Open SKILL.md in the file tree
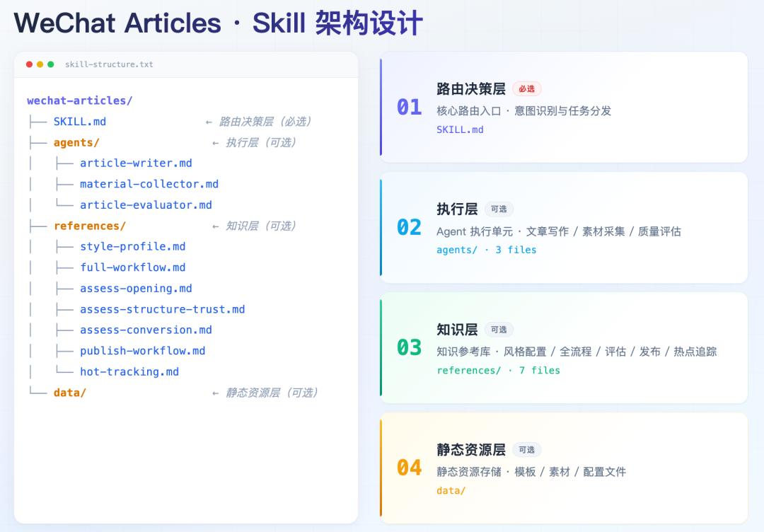Screen dimensions: 764x532 point(79,122)
